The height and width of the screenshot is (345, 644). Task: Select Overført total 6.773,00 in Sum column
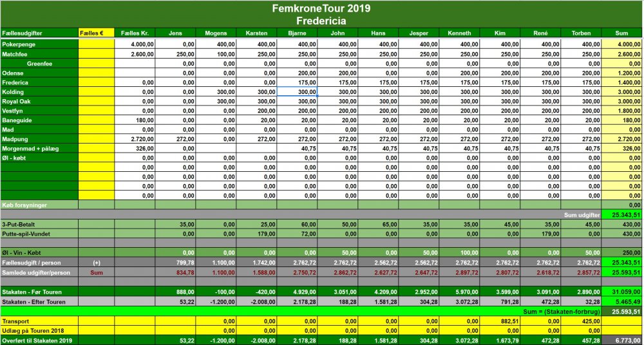[x=622, y=340]
